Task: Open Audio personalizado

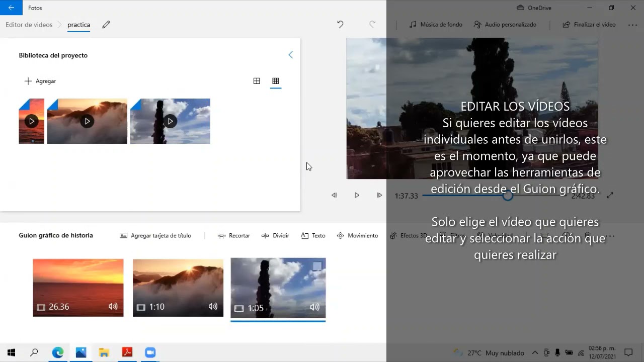Action: 505,24
